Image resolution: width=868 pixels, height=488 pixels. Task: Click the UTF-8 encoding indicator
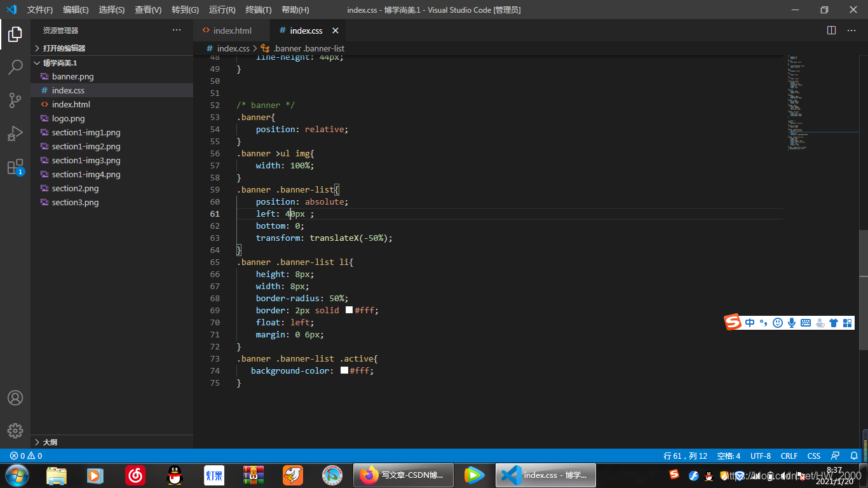[x=761, y=456]
